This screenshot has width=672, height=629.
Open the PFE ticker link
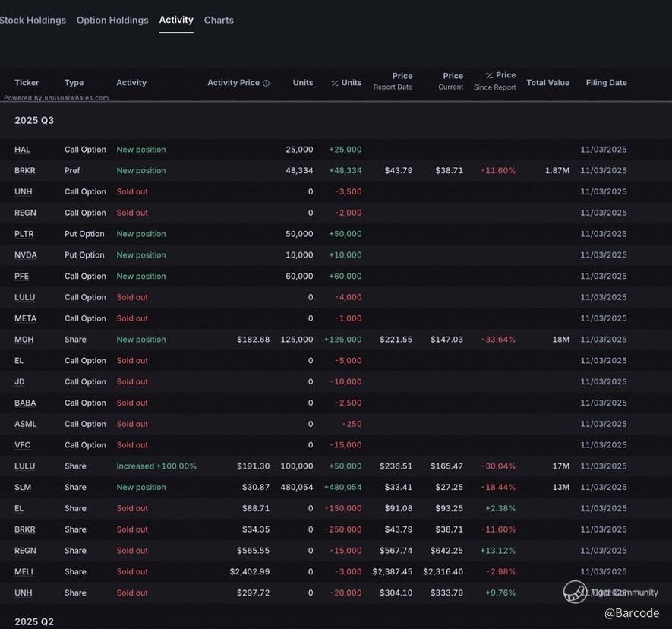tap(21, 276)
